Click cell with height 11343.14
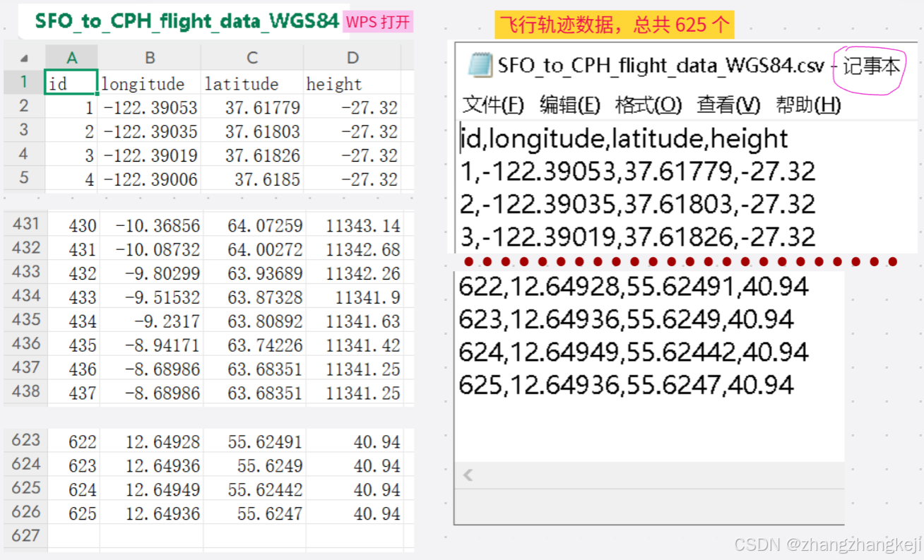The width and height of the screenshot is (924, 560). click(x=353, y=225)
